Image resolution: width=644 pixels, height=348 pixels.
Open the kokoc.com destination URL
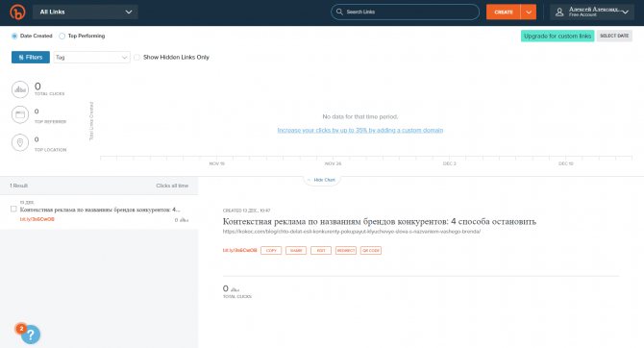tap(352, 232)
